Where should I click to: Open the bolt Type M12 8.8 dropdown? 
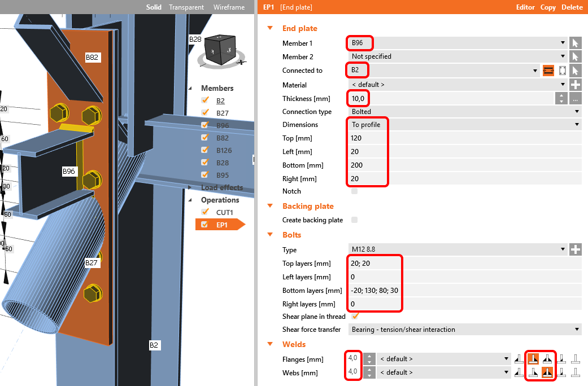point(457,249)
